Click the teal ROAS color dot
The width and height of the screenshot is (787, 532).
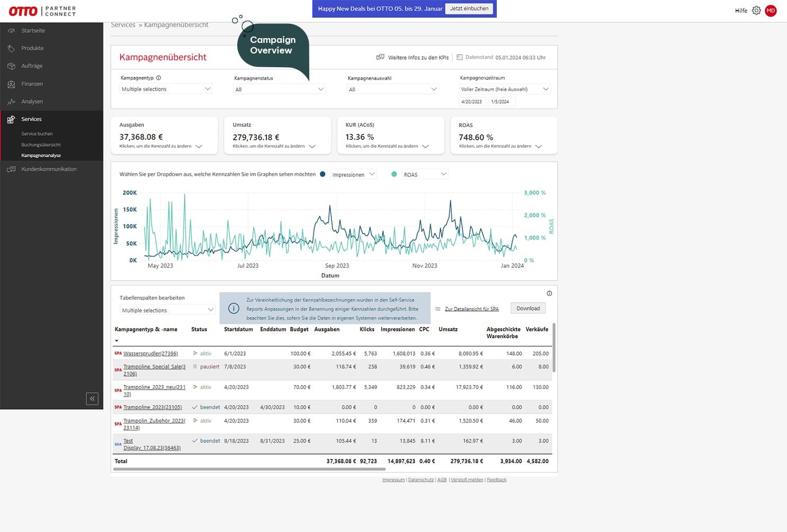[394, 174]
